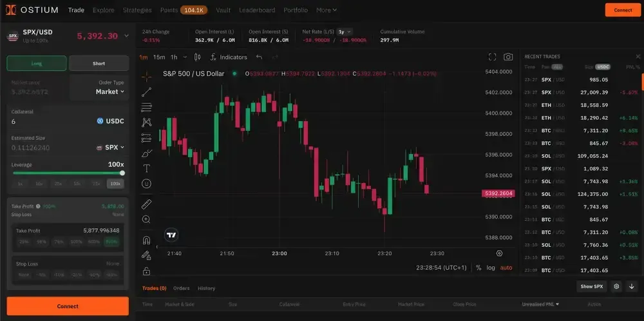Viewport: 644px width, 321px height.
Task: Open the Leaderboard page
Action: pyautogui.click(x=257, y=10)
